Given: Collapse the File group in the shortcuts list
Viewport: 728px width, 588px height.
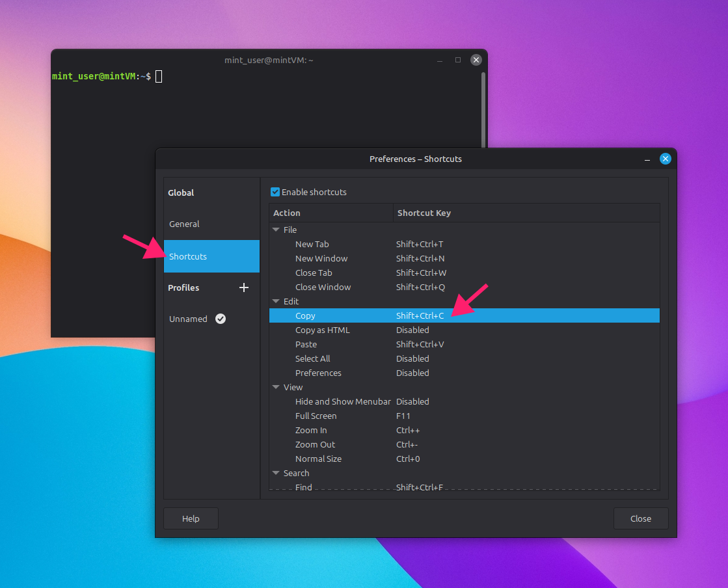Looking at the screenshot, I should tap(276, 230).
